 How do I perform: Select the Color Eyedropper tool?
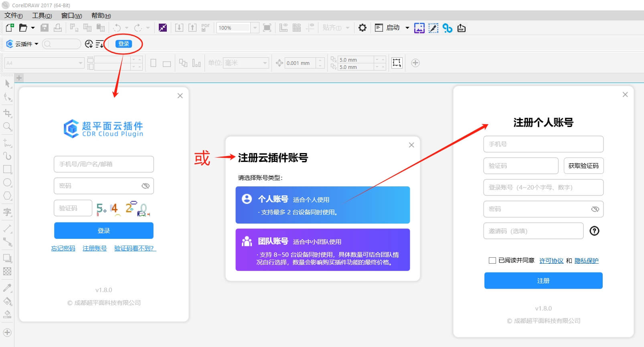(7, 287)
